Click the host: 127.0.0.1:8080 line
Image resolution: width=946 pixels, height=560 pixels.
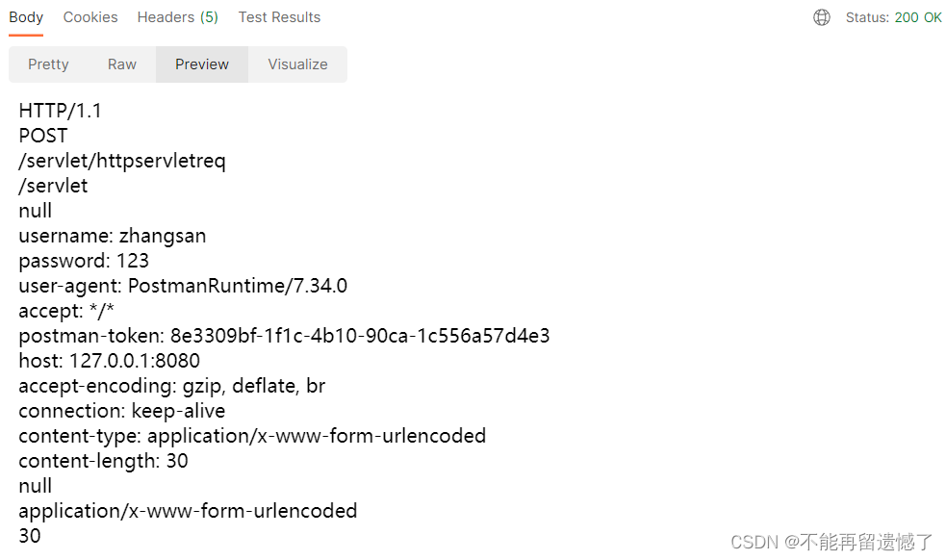click(x=109, y=361)
